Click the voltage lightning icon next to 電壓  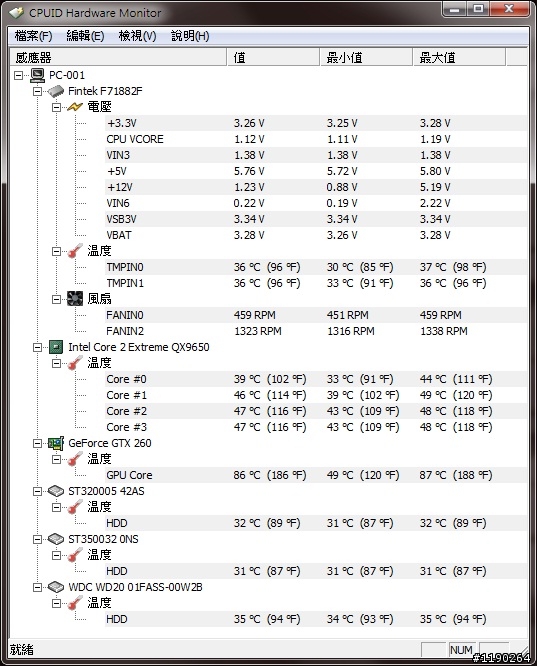(75, 107)
